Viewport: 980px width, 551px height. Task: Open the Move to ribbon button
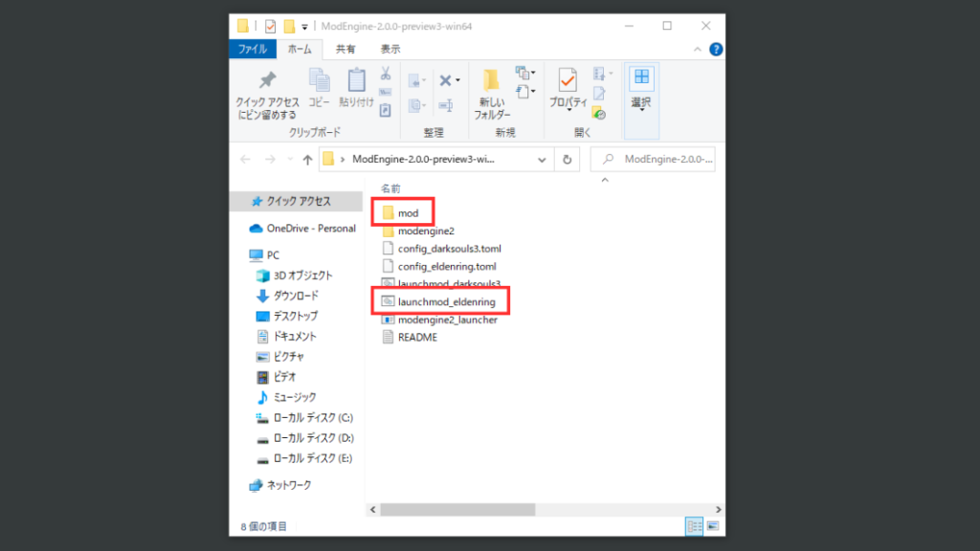(417, 80)
